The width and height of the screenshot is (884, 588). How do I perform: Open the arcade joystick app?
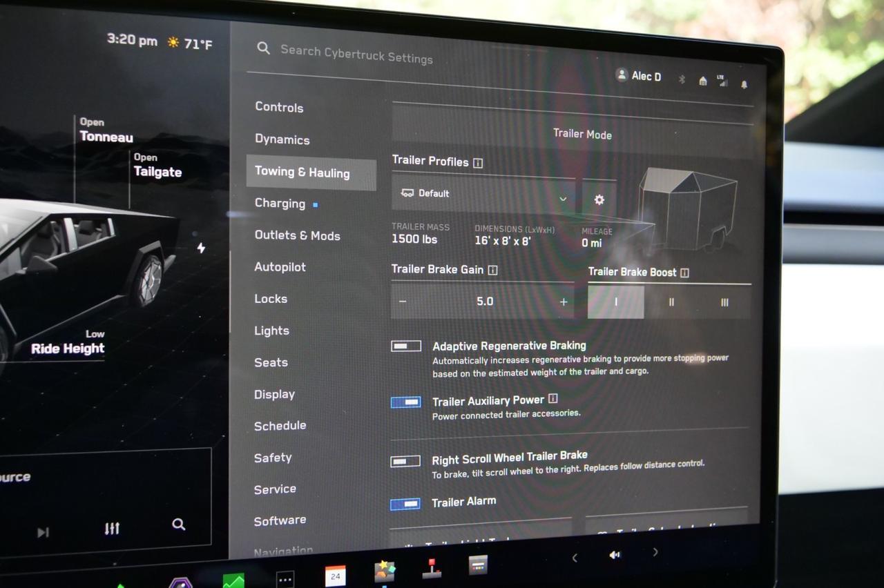pos(433,567)
